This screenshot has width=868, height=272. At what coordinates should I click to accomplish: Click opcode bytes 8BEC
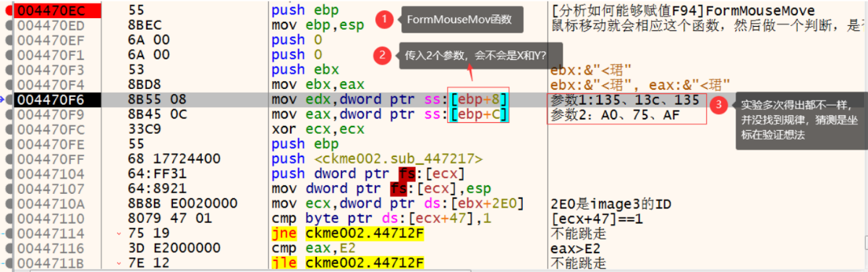145,25
